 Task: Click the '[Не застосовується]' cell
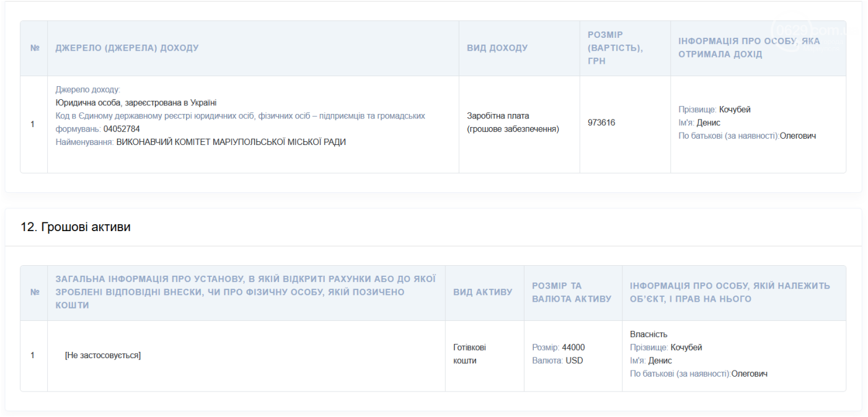[x=103, y=356]
